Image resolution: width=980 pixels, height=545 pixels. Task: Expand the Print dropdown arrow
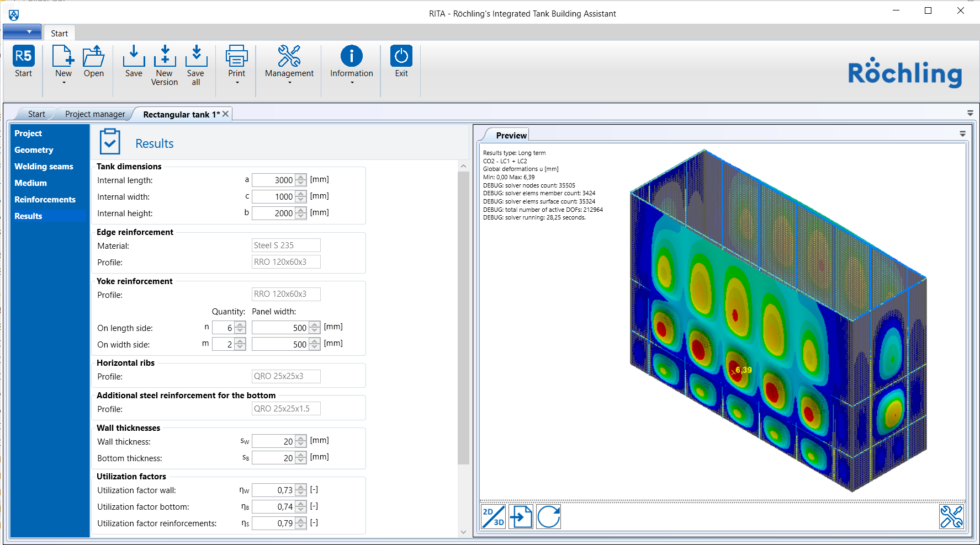point(237,83)
